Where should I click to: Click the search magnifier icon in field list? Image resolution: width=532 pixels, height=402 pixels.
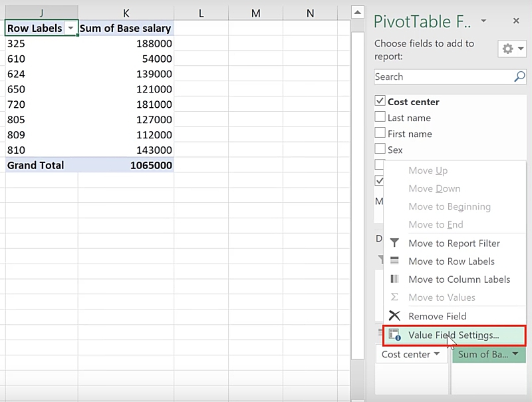coord(519,77)
